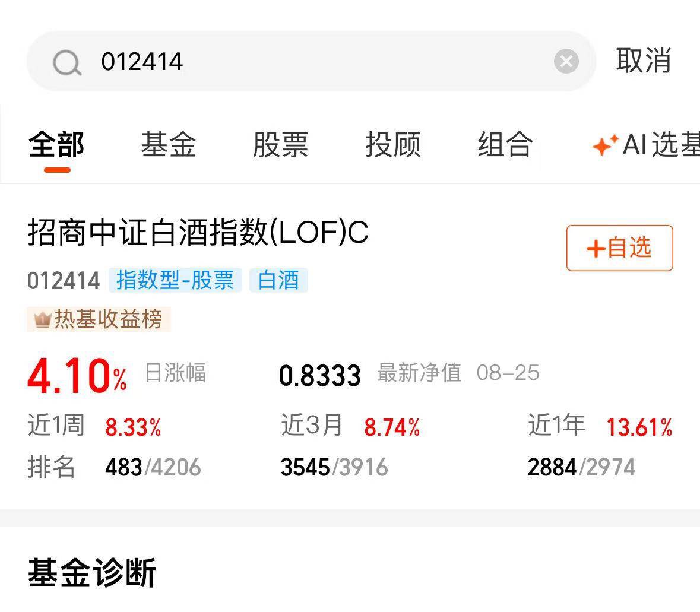Open fund 招商中证白酒指数(LOF)C
Screen dimensions: 700x612
198,232
